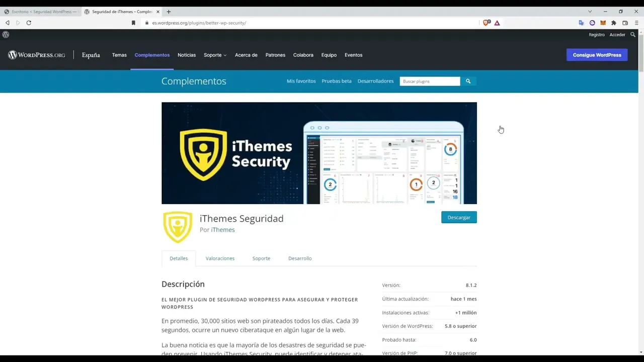Go back using the browser back arrow
This screenshot has height=362, width=644.
7,23
